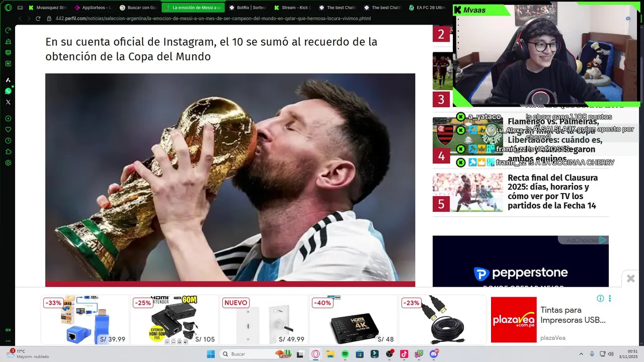Open Microsoft Store from the taskbar
644x362 pixels.
pos(360,354)
